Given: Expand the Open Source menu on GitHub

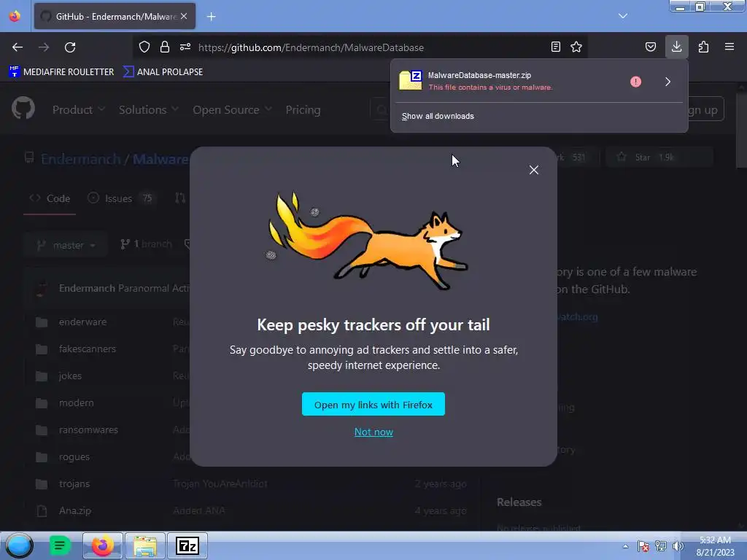Looking at the screenshot, I should coord(233,110).
